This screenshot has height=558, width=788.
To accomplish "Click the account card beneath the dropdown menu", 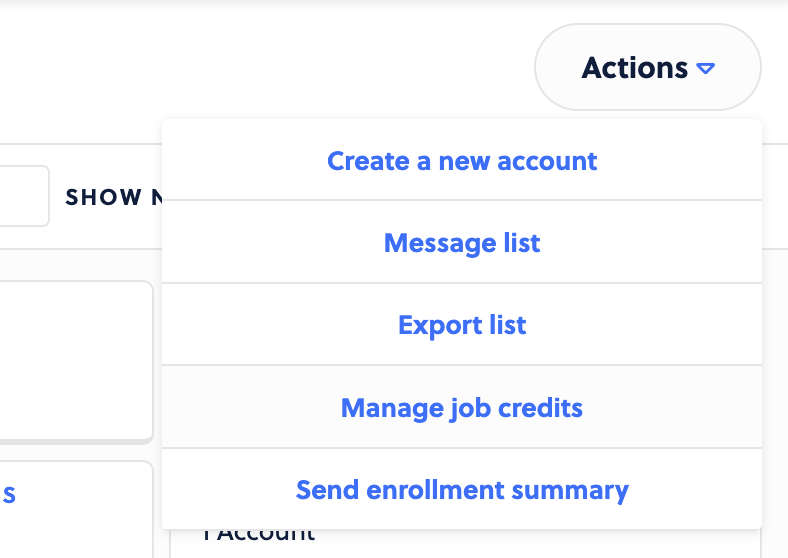I will coord(465,543).
